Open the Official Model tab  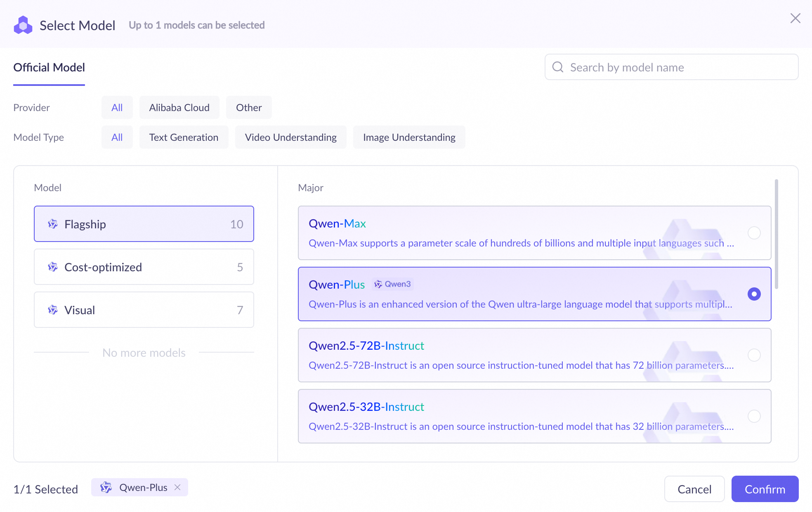point(49,67)
